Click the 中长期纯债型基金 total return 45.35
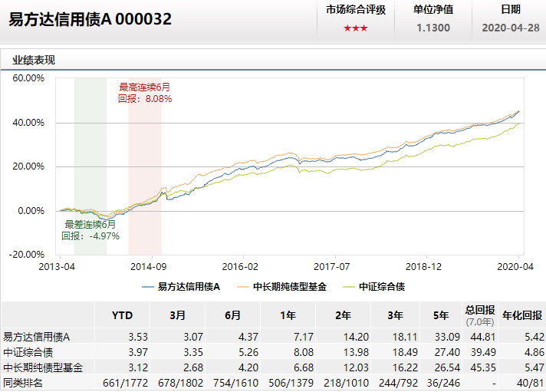The width and height of the screenshot is (546, 392). pyautogui.click(x=483, y=367)
